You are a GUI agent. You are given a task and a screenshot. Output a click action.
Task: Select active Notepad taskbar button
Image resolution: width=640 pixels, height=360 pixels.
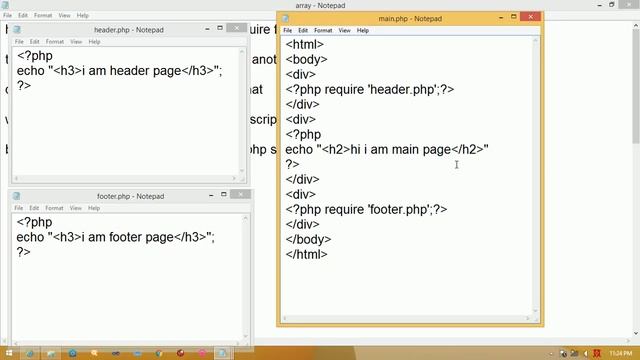pos(222,353)
